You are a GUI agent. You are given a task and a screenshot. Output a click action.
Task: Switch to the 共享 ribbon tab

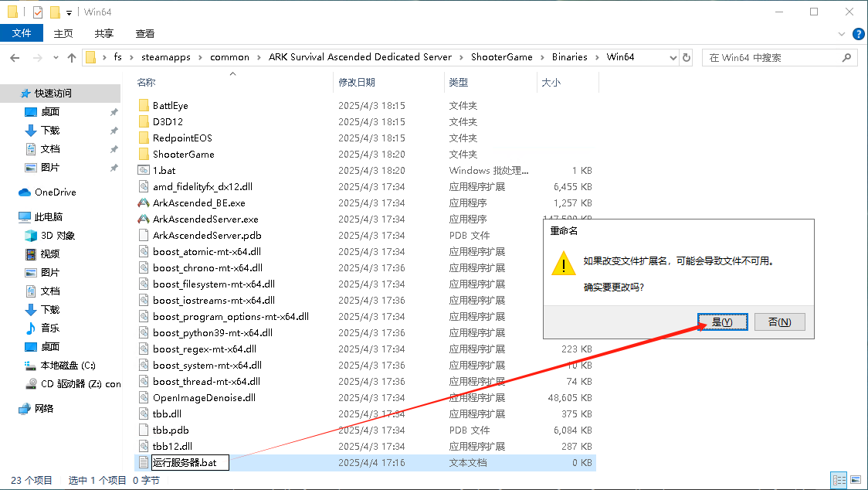104,34
